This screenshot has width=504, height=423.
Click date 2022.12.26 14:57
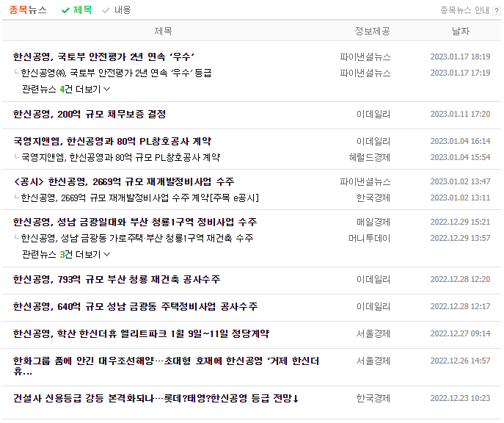tap(460, 361)
